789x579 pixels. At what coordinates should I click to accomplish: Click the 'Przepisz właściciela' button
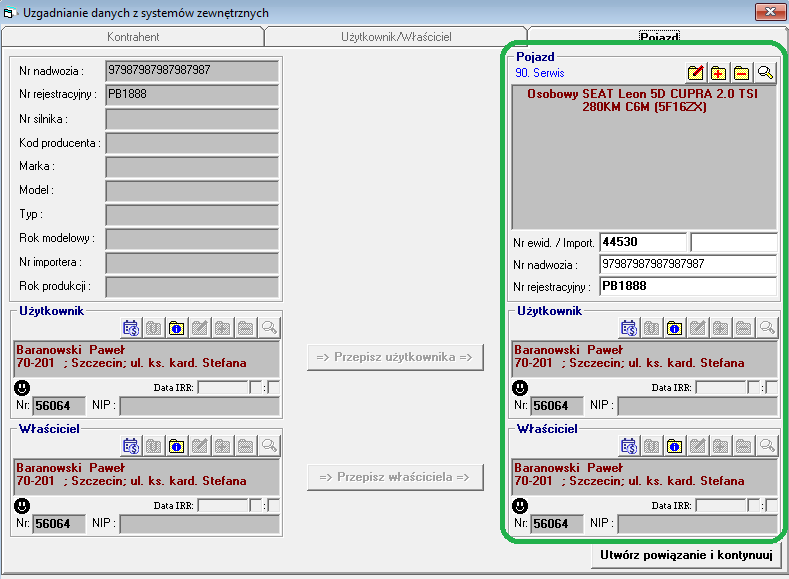[x=395, y=477]
